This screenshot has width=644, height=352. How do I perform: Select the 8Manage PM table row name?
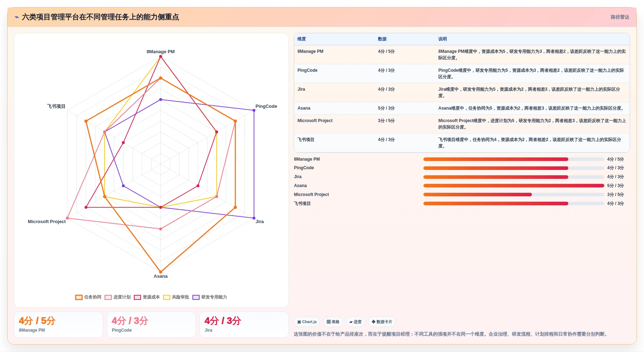(310, 51)
